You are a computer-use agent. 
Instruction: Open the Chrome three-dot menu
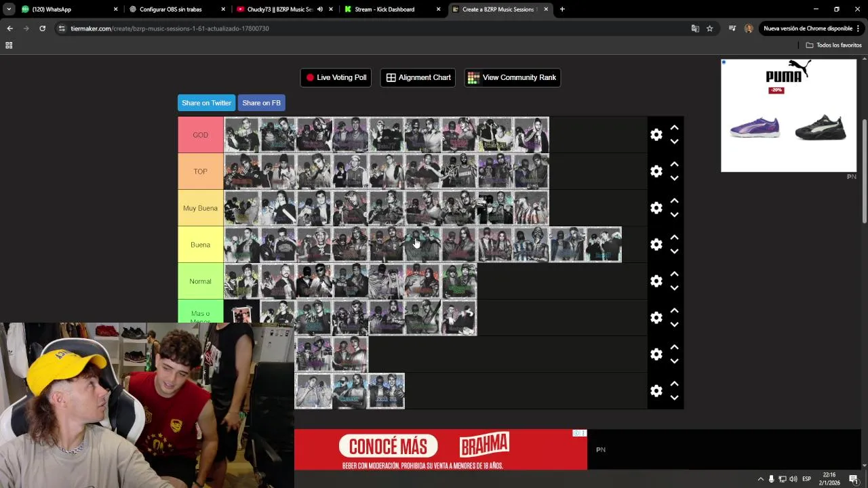859,28
